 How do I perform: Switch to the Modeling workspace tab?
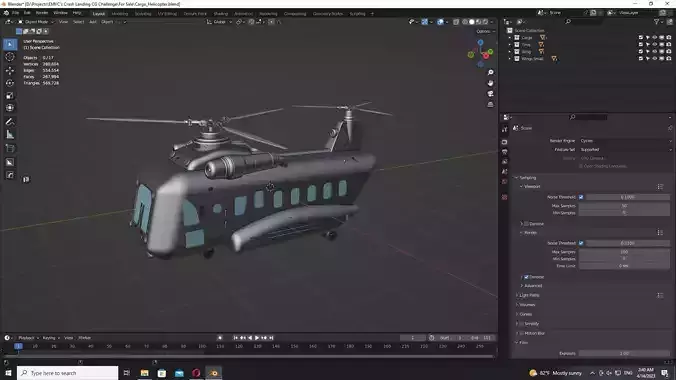(x=120, y=14)
